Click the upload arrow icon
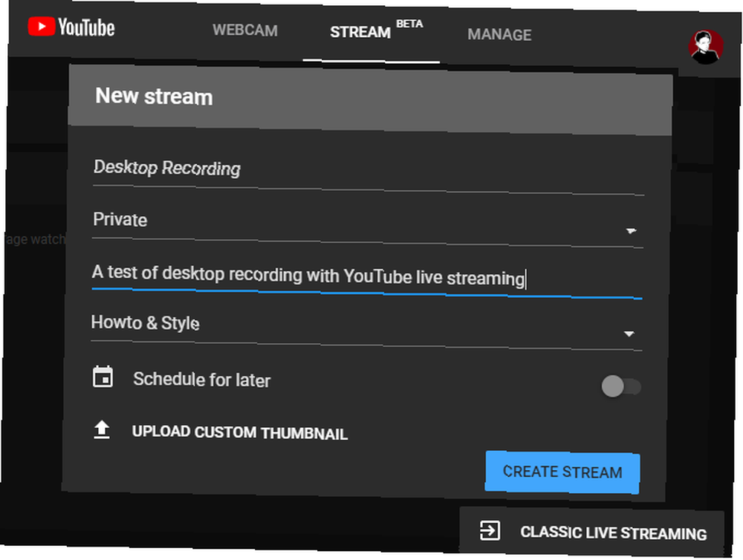743x560 pixels. (x=101, y=430)
